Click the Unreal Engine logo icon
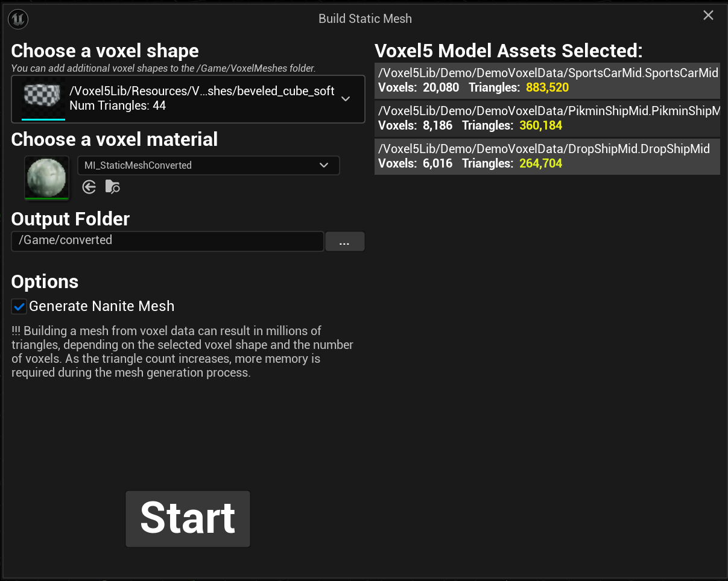728x581 pixels. coord(18,19)
